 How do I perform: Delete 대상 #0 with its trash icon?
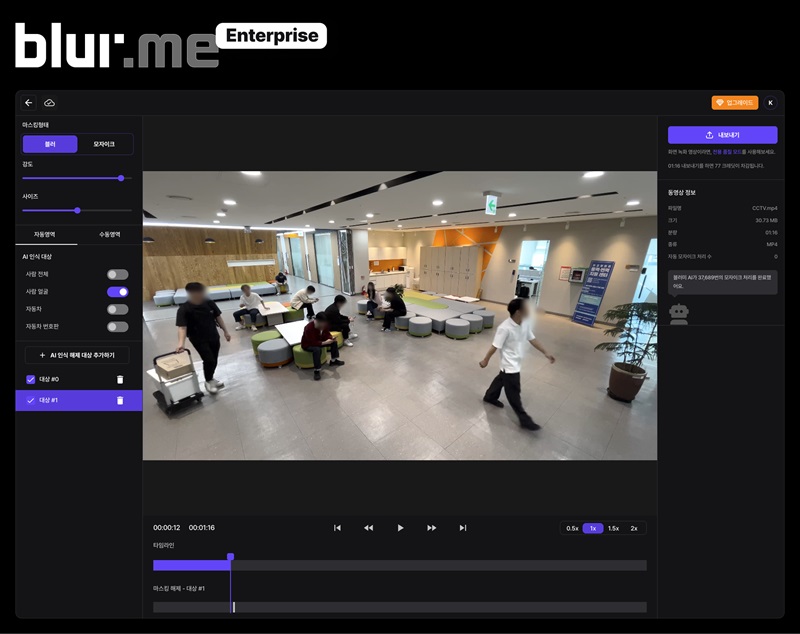120,380
